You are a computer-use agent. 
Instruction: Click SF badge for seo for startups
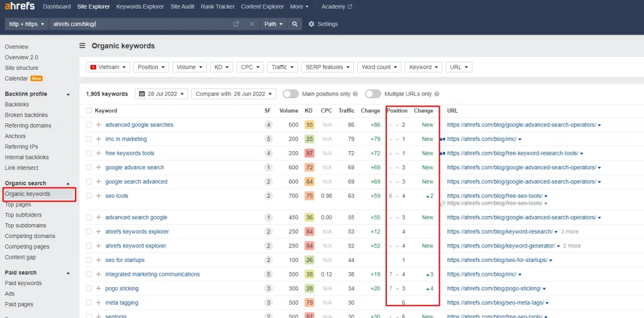click(x=269, y=260)
